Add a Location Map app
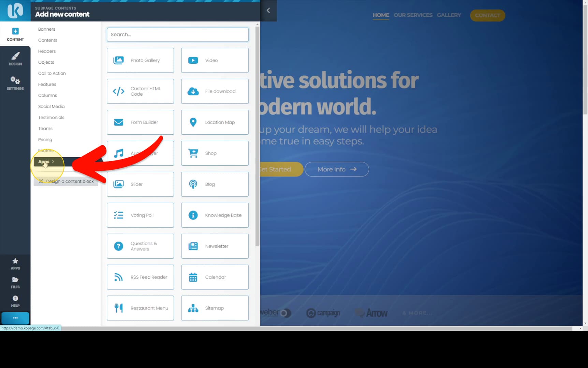588x368 pixels. click(x=215, y=122)
